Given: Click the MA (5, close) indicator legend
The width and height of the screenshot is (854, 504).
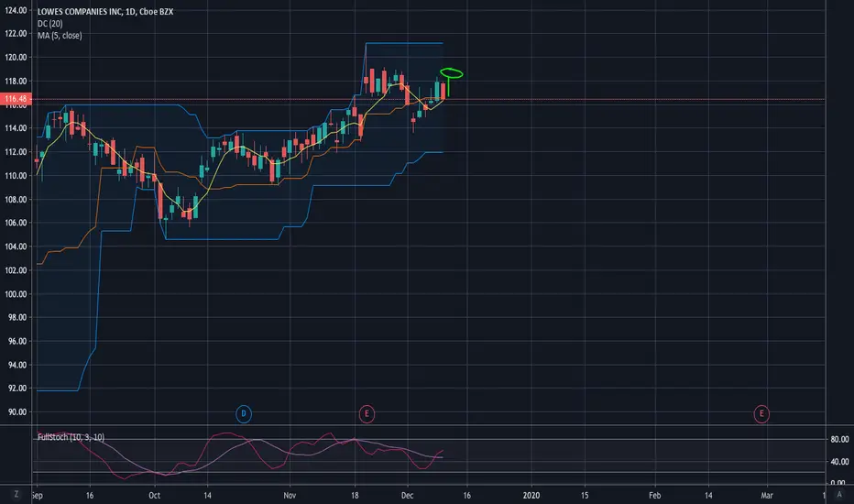Looking at the screenshot, I should tap(60, 36).
